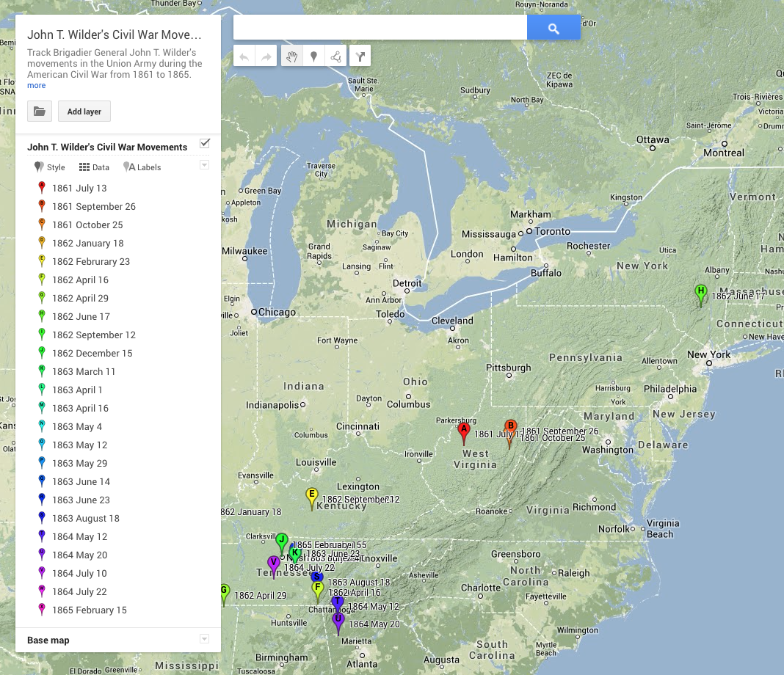
Task: Select the 1861 July 13 list entry
Action: tap(79, 189)
